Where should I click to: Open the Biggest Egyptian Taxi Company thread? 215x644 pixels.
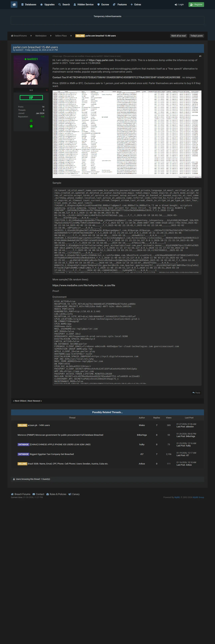tap(52, 454)
